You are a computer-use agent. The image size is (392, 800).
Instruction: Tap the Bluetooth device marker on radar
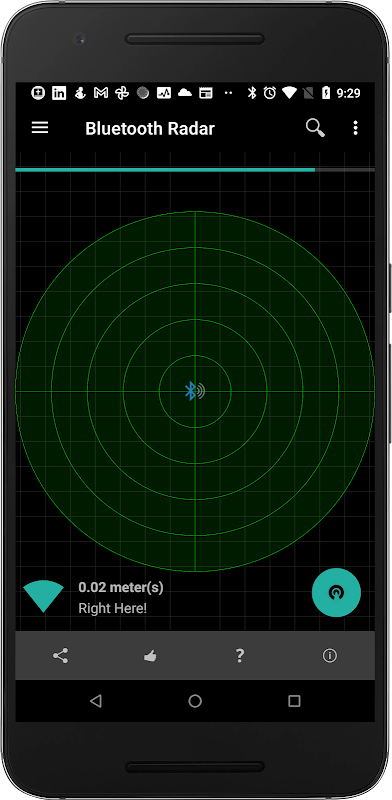[194, 391]
